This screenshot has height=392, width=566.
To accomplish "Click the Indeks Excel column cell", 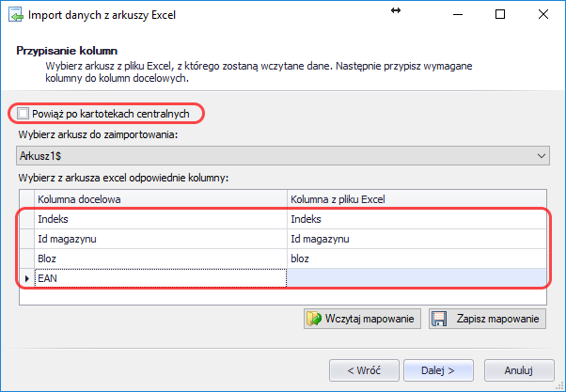I will [417, 219].
